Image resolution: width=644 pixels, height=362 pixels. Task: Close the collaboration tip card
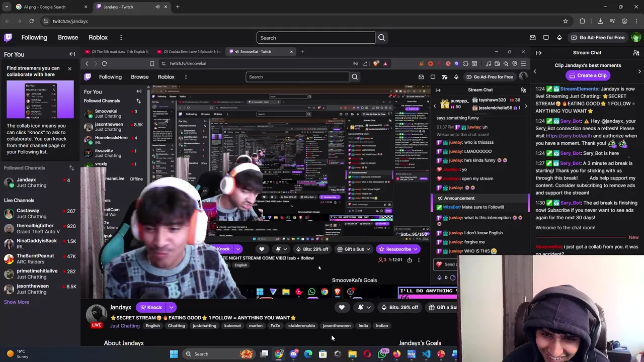(69, 68)
